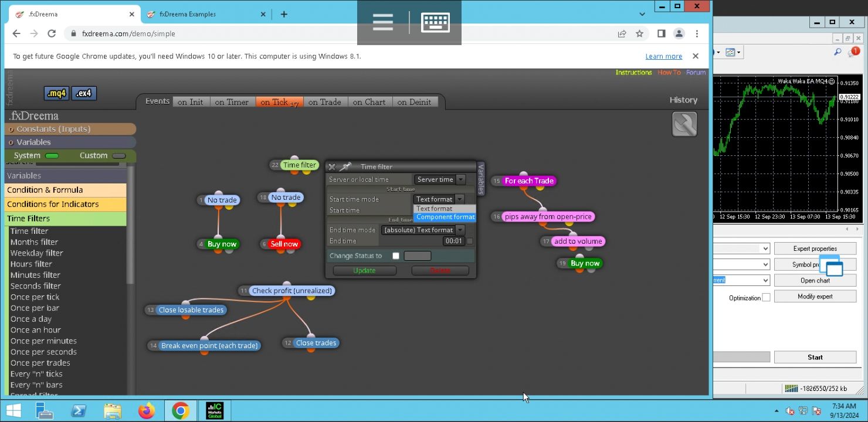Viewport: 868px width, 422px height.
Task: Choose Text format option in open list
Action: (x=445, y=209)
